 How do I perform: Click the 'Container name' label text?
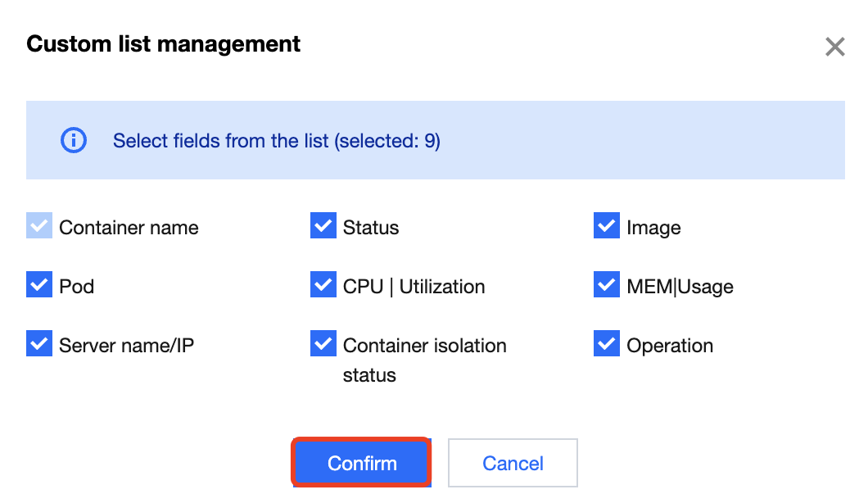[129, 228]
